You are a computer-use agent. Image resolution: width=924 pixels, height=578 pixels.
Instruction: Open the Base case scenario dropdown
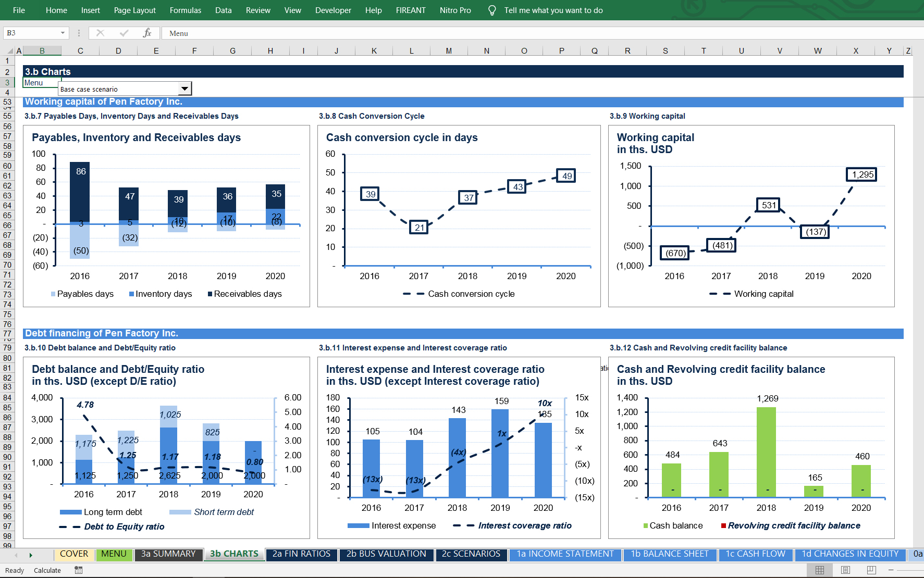click(x=184, y=89)
